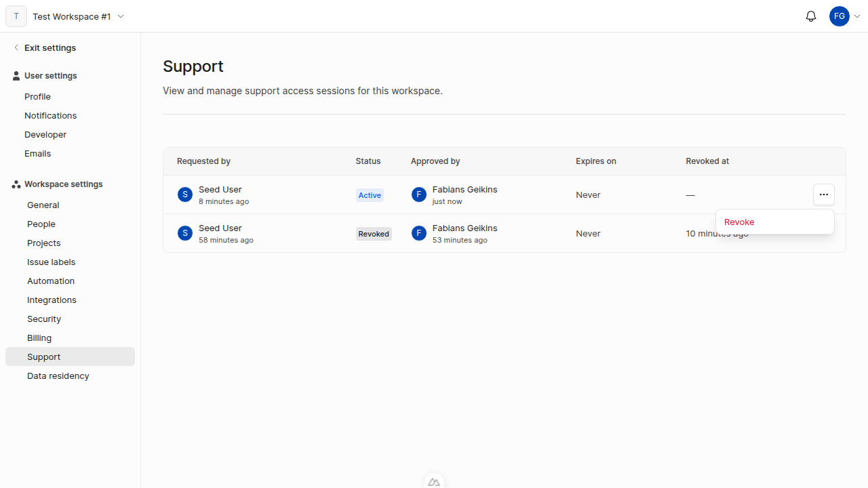Click the Active status badge
Screen dimensions: 868x488
pos(370,195)
